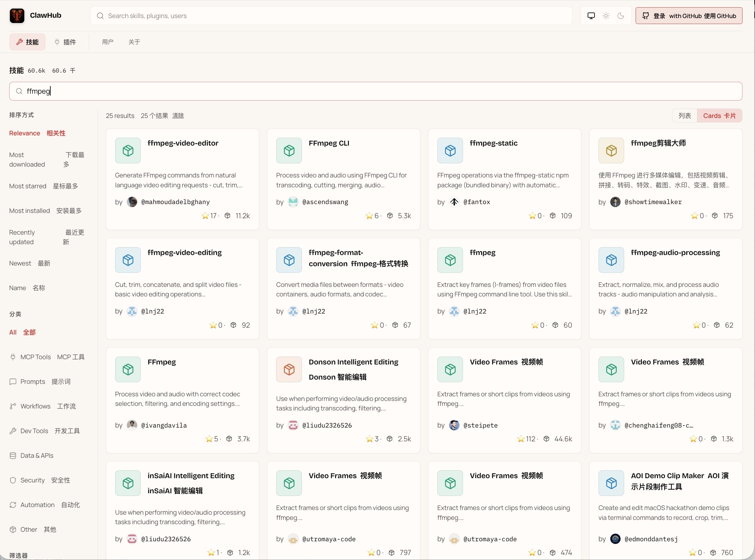Click @ivangdavila's avatar
755x560 pixels.
tap(132, 425)
